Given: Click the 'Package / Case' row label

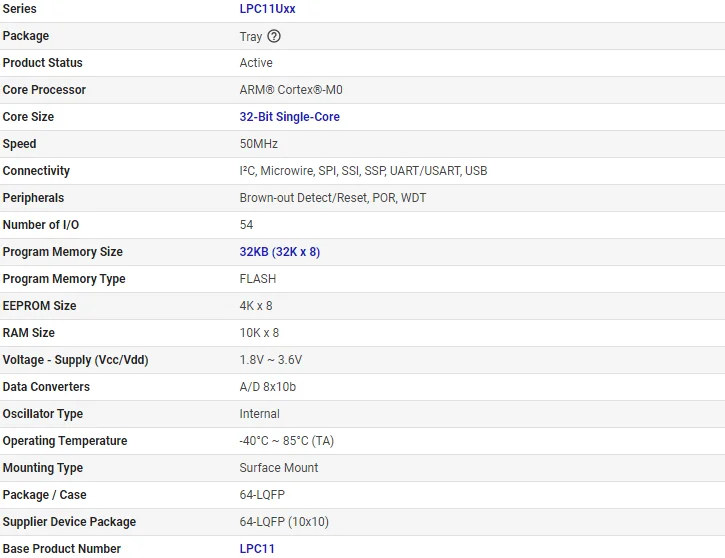Looking at the screenshot, I should click(x=44, y=495).
